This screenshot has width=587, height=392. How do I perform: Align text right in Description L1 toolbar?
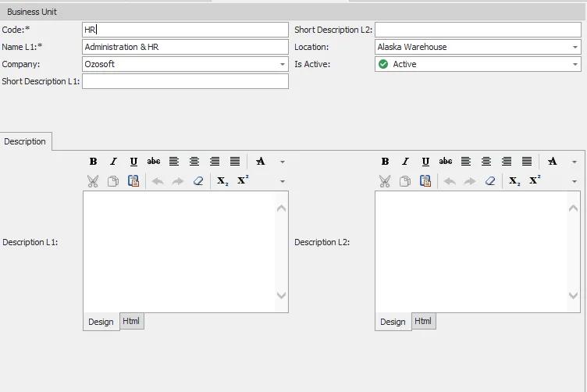[215, 162]
